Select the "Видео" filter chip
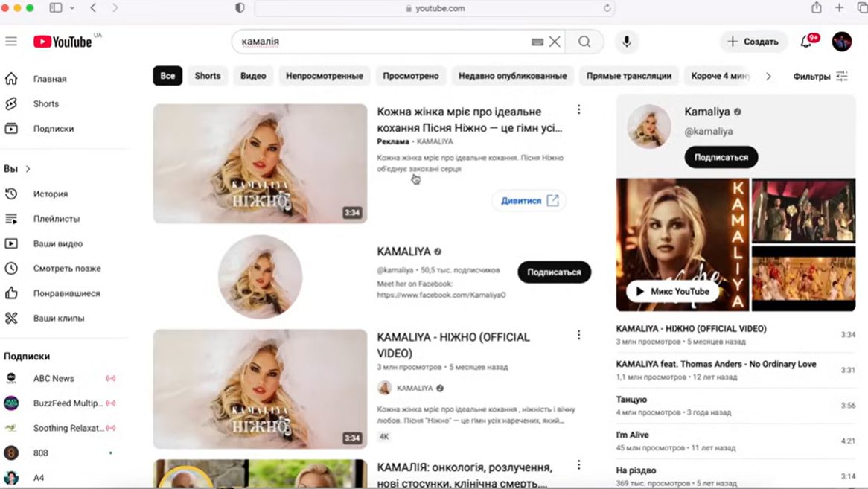Screen dimensions: 868x489 pyautogui.click(x=253, y=76)
